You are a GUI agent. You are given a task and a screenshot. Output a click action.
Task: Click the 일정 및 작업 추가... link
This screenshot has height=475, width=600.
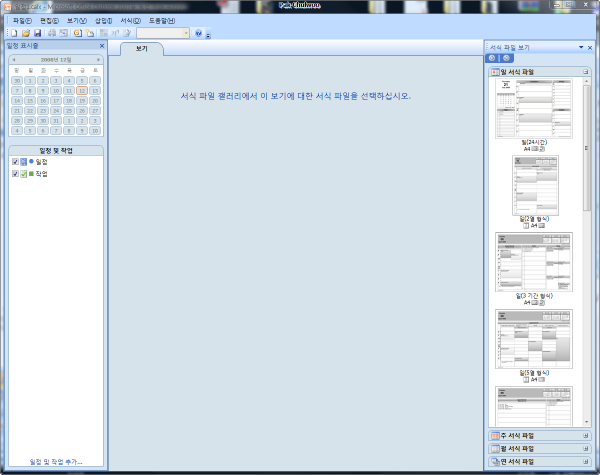click(x=56, y=462)
